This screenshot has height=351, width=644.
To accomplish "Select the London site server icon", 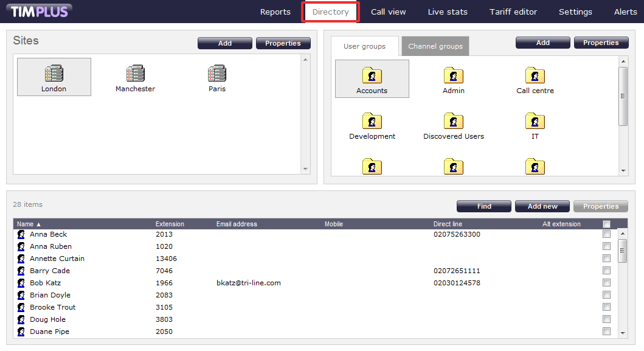I will (x=54, y=74).
